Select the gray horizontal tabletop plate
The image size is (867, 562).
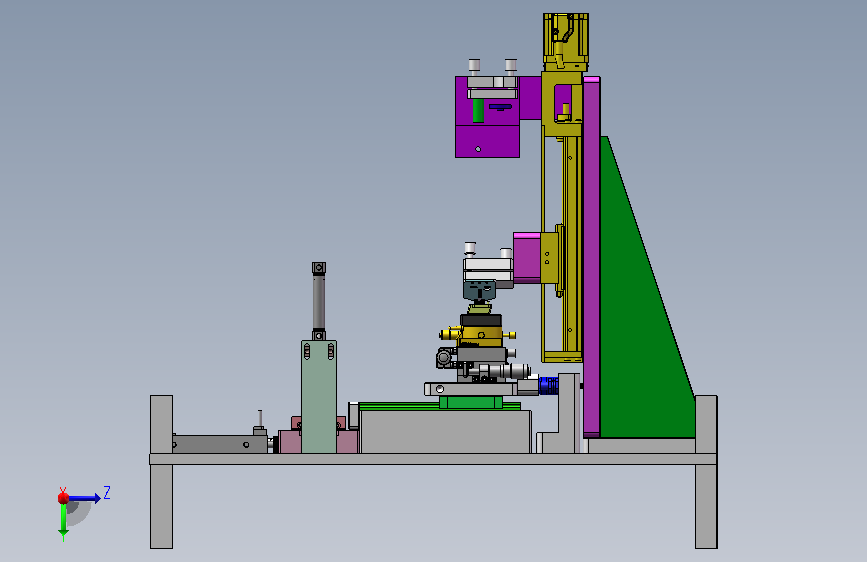[433, 459]
